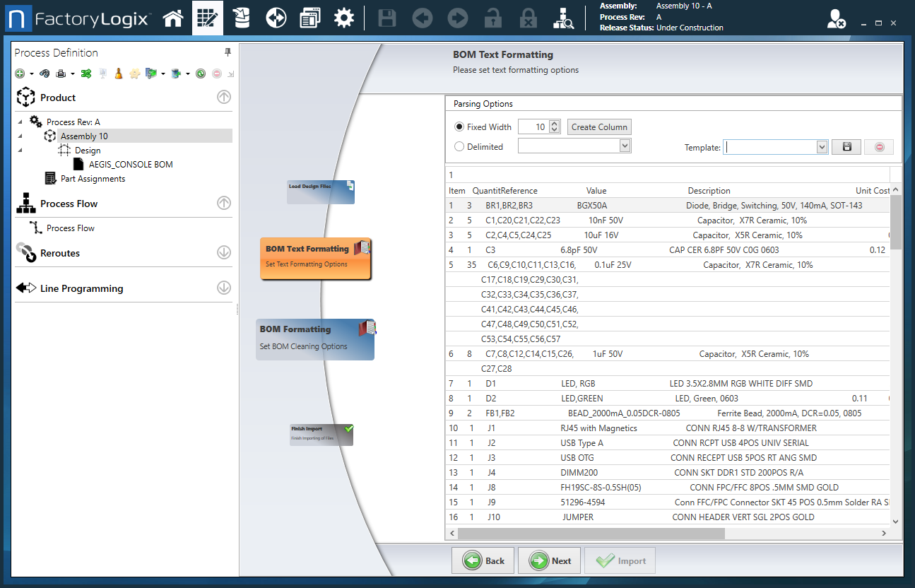The width and height of the screenshot is (915, 588).
Task: Click the binoculars find icon
Action: [45, 73]
